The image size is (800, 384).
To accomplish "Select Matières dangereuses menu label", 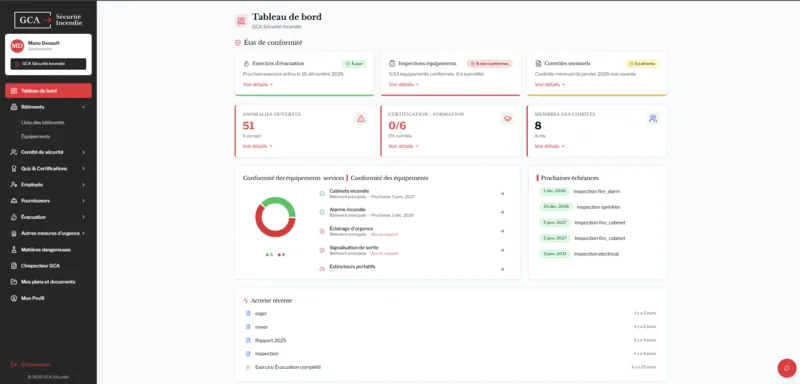I will [46, 250].
